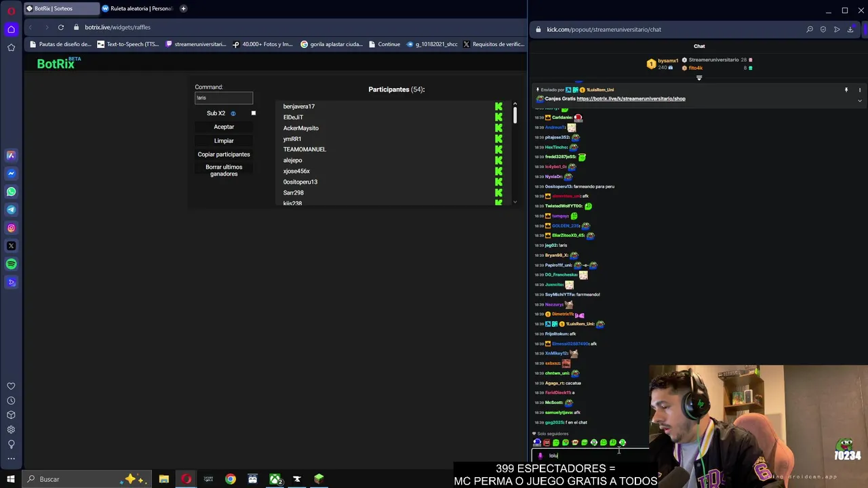Screen dimensions: 868x488
Task: Select participant TEAMOMANUEL
Action: point(304,149)
